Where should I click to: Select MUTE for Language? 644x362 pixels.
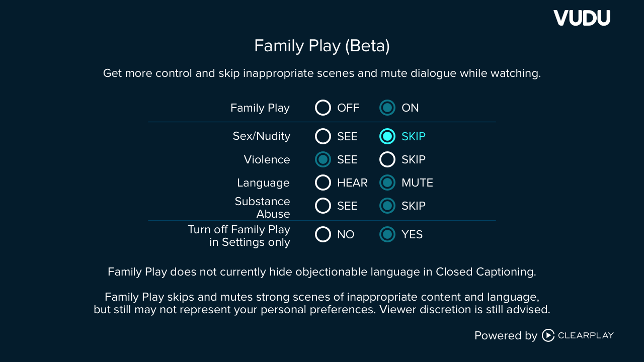tap(387, 183)
